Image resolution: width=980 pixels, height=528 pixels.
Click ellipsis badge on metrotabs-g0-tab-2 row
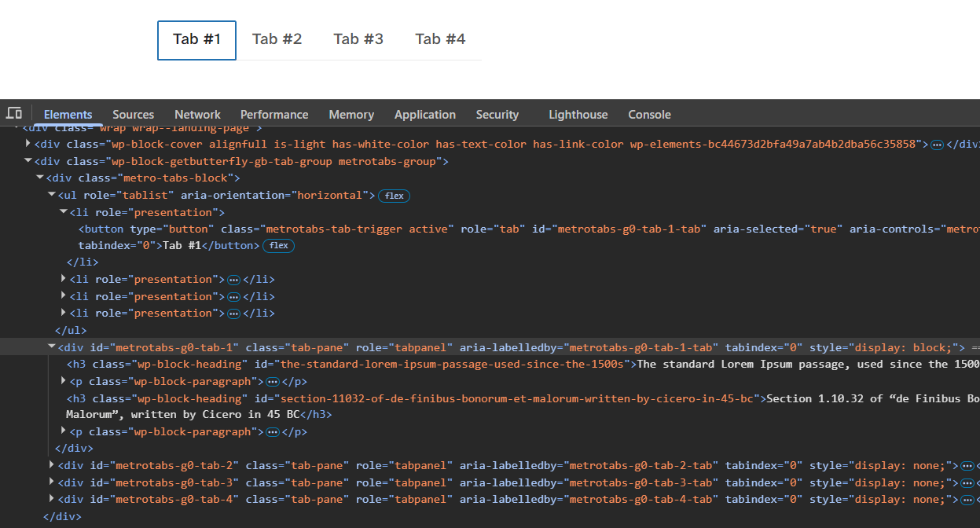coord(967,466)
